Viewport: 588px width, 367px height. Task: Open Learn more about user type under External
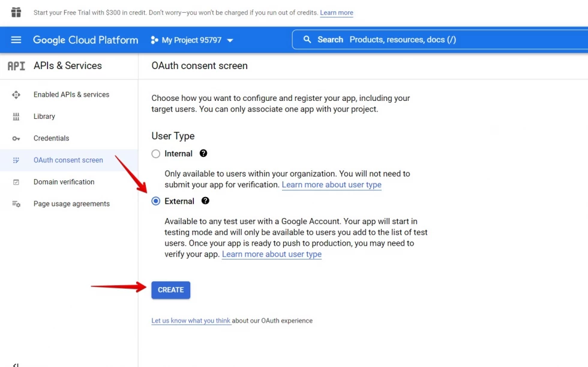(272, 254)
